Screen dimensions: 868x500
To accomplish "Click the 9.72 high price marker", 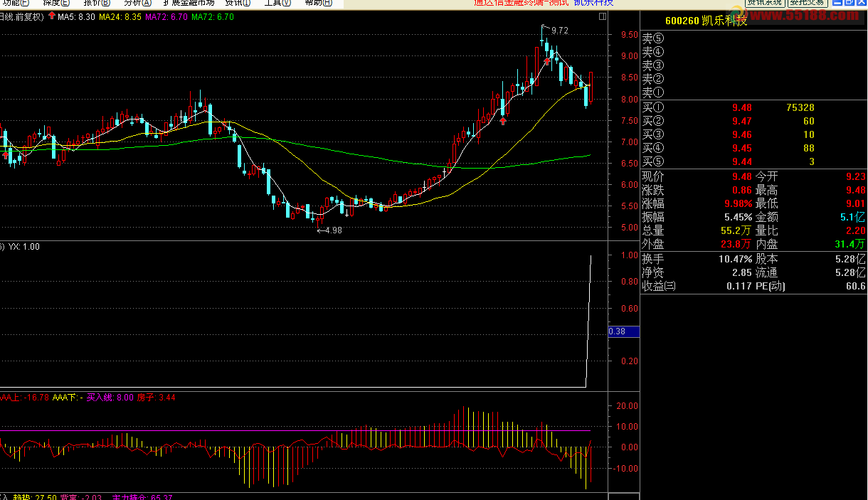I will 559,31.
